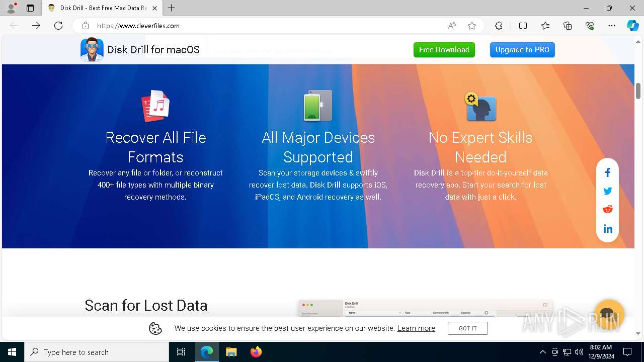The height and width of the screenshot is (362, 644).
Task: Open browser Extensions icon
Action: (x=499, y=26)
